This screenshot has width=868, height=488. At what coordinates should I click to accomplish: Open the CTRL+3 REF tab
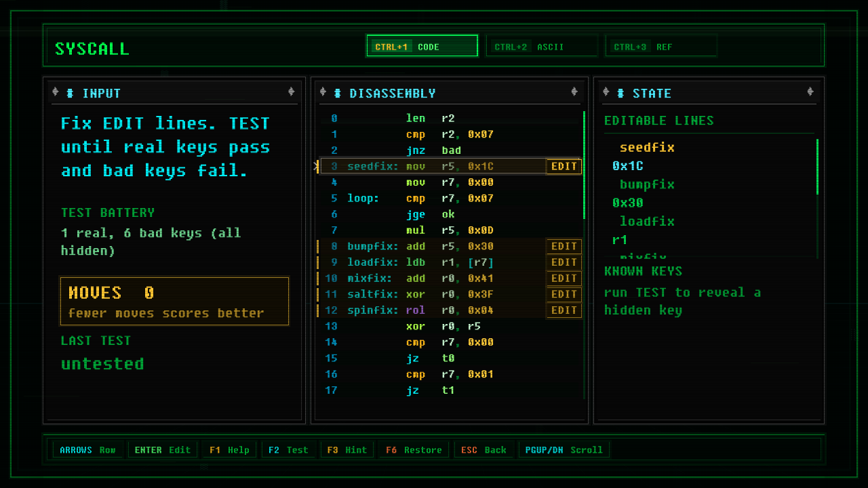point(661,46)
